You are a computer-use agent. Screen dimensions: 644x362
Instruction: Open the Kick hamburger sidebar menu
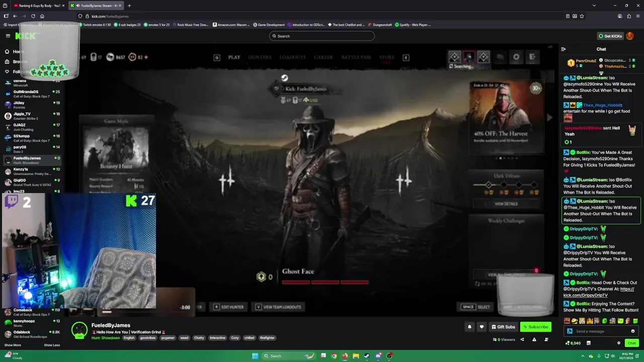tap(8, 36)
